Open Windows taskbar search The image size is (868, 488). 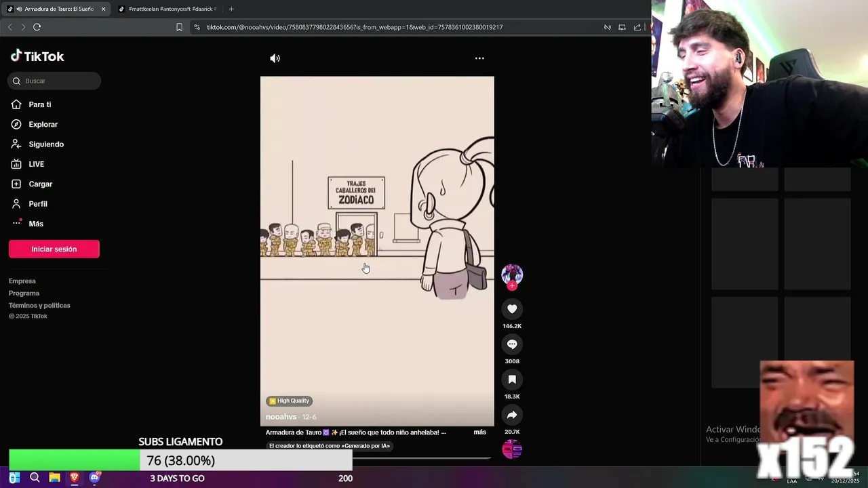(x=35, y=478)
